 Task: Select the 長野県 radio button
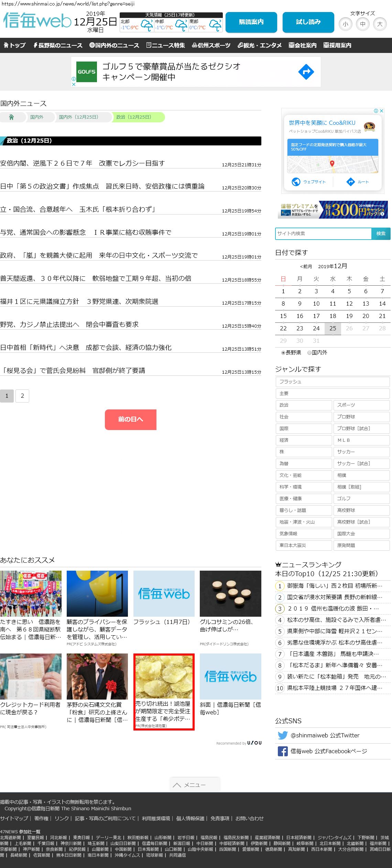pyautogui.click(x=283, y=353)
